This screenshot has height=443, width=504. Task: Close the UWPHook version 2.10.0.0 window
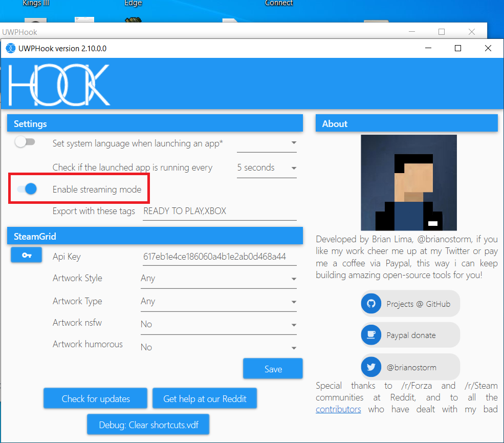point(488,48)
